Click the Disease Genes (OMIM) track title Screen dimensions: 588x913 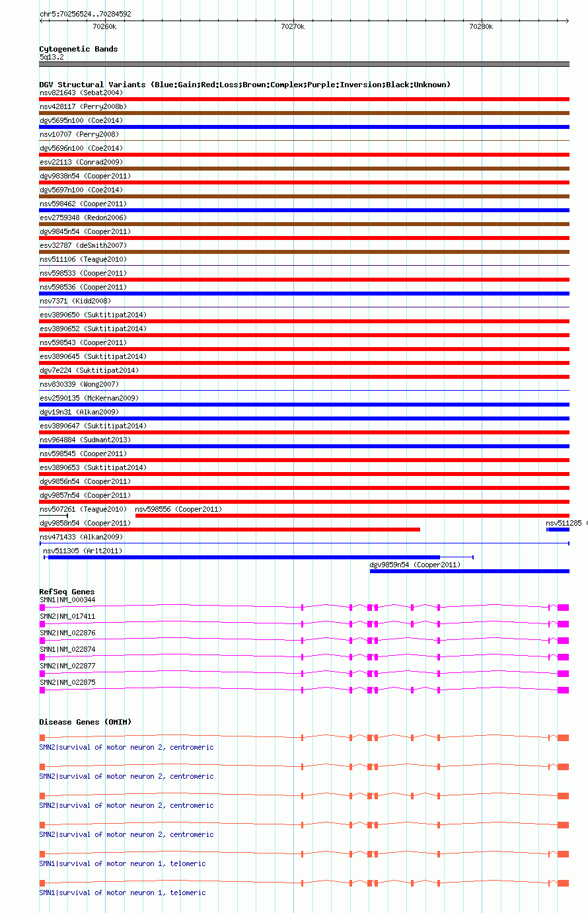pyautogui.click(x=85, y=722)
